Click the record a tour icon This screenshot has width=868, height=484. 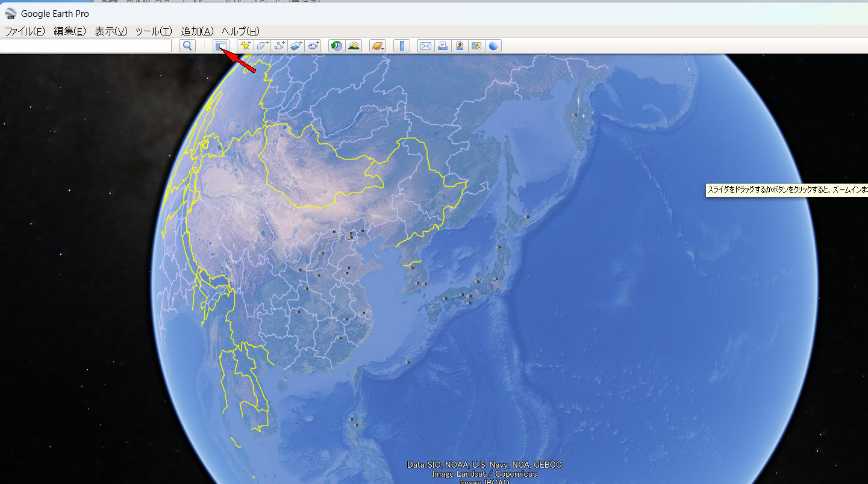(x=313, y=46)
